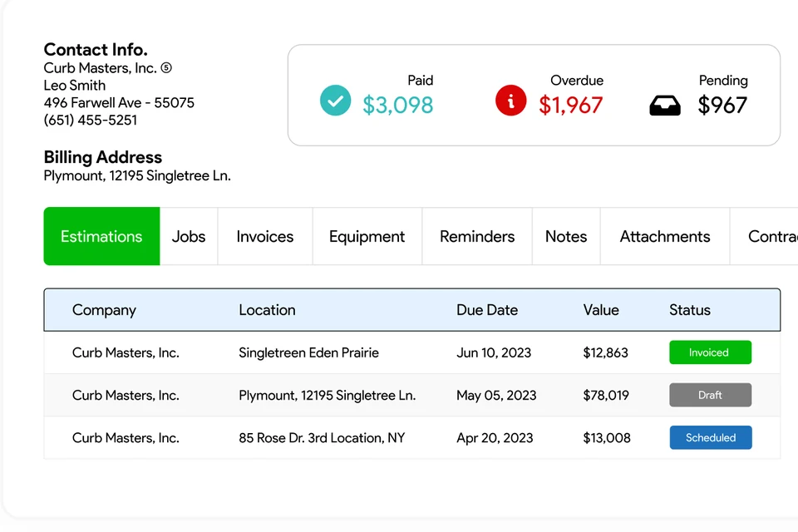Click the Billing Address heading
Image resolution: width=798 pixels, height=532 pixels.
point(103,157)
